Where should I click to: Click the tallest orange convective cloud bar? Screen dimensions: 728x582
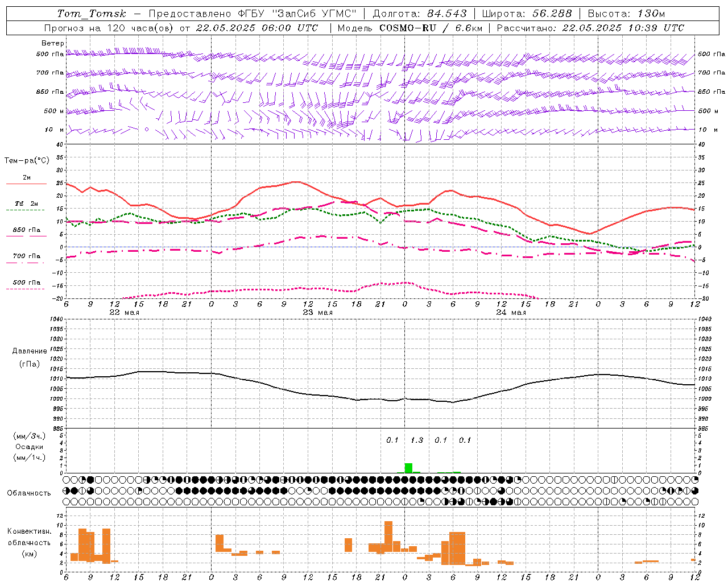point(388,536)
